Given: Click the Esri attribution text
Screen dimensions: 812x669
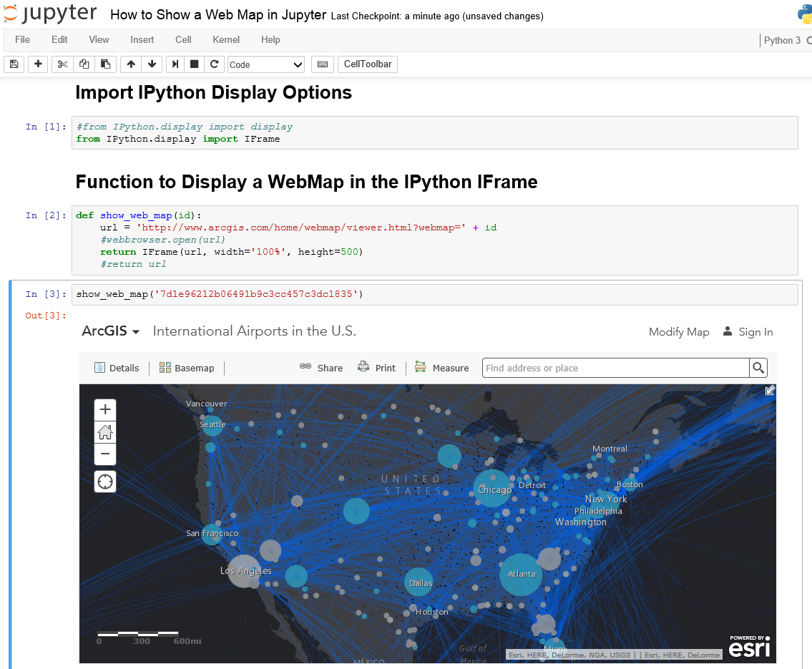Looking at the screenshot, I should tap(614, 655).
